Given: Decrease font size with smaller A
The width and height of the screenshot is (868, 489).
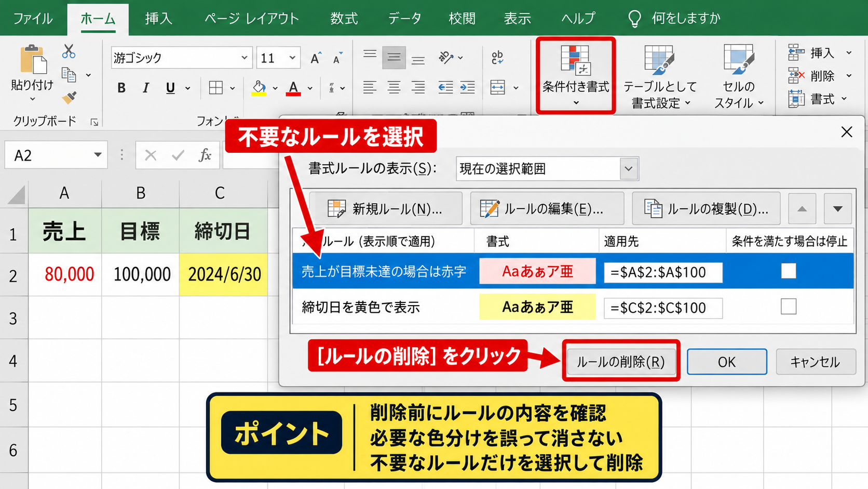Looking at the screenshot, I should click(338, 58).
